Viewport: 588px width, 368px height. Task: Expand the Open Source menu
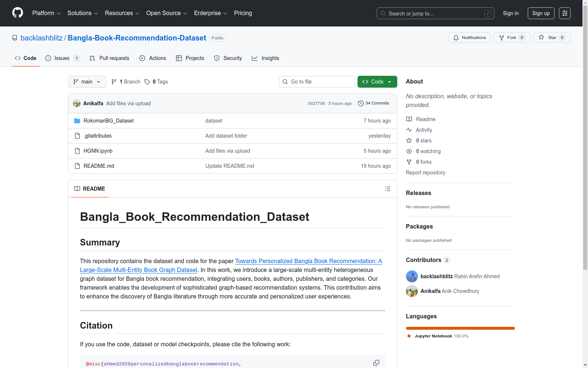[167, 13]
